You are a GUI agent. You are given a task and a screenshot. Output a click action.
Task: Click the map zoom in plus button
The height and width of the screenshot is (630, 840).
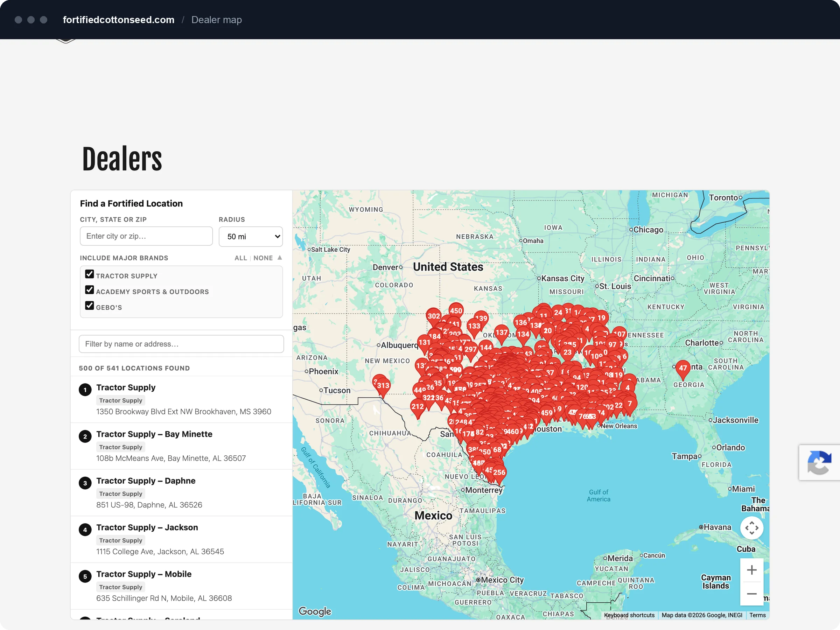coord(751,570)
